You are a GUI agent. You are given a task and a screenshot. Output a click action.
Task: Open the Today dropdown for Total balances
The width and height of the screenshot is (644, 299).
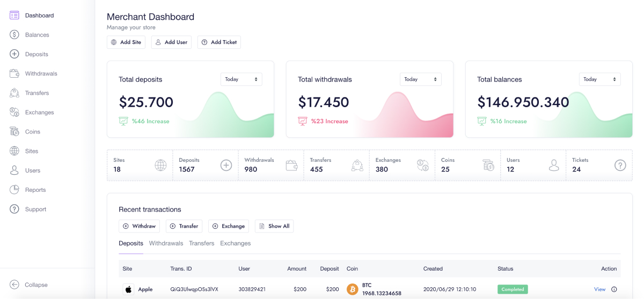click(x=600, y=79)
